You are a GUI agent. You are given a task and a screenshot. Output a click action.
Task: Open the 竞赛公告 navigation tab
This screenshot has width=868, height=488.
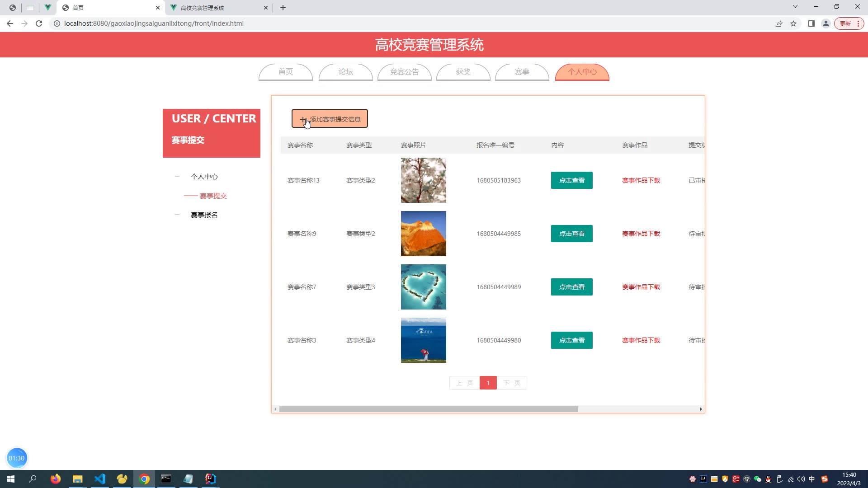[404, 72]
